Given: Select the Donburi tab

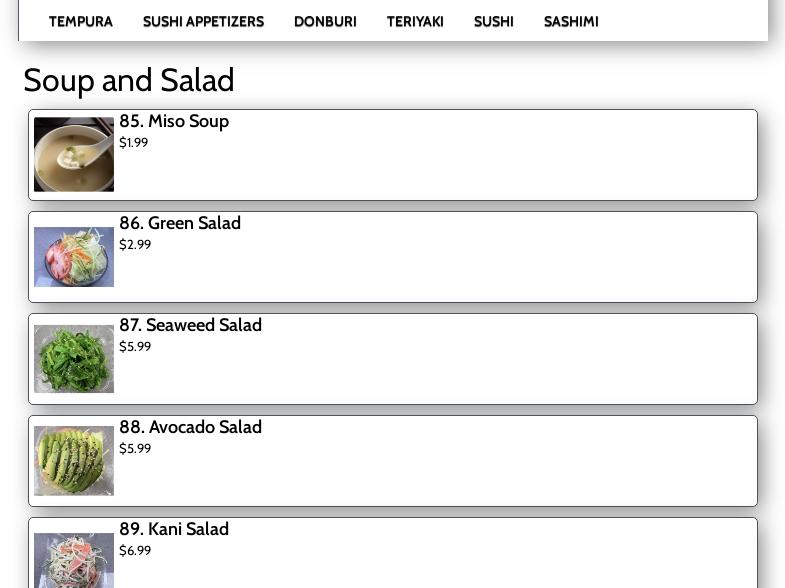Looking at the screenshot, I should click(x=325, y=21).
